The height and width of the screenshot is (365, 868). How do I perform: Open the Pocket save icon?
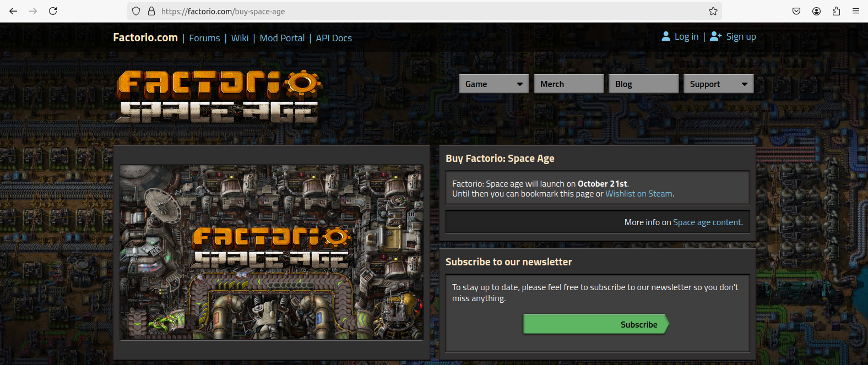tap(796, 11)
